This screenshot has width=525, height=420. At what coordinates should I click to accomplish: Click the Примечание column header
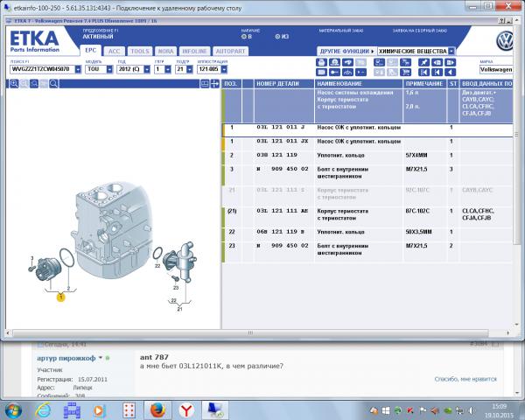pyautogui.click(x=424, y=84)
